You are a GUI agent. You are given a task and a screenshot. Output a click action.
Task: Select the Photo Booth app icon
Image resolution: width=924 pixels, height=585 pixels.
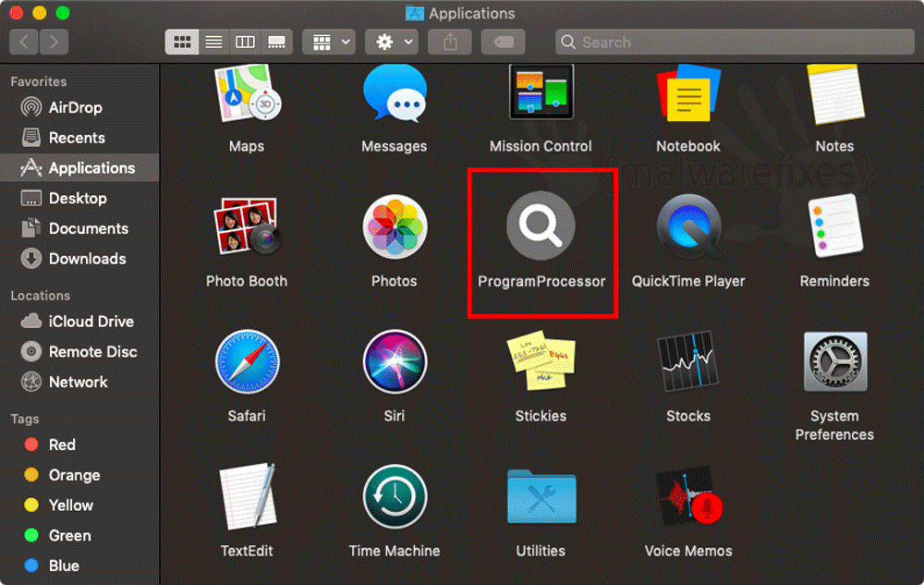click(247, 226)
